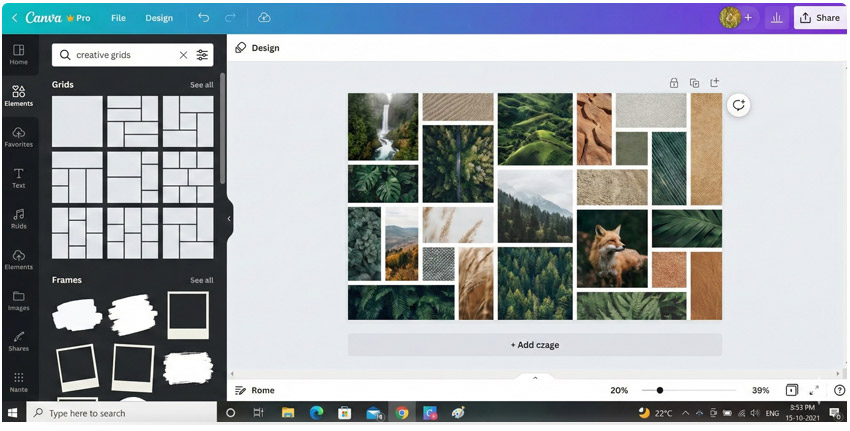
Task: Open Microsoft Edge from the taskbar
Action: click(x=317, y=413)
